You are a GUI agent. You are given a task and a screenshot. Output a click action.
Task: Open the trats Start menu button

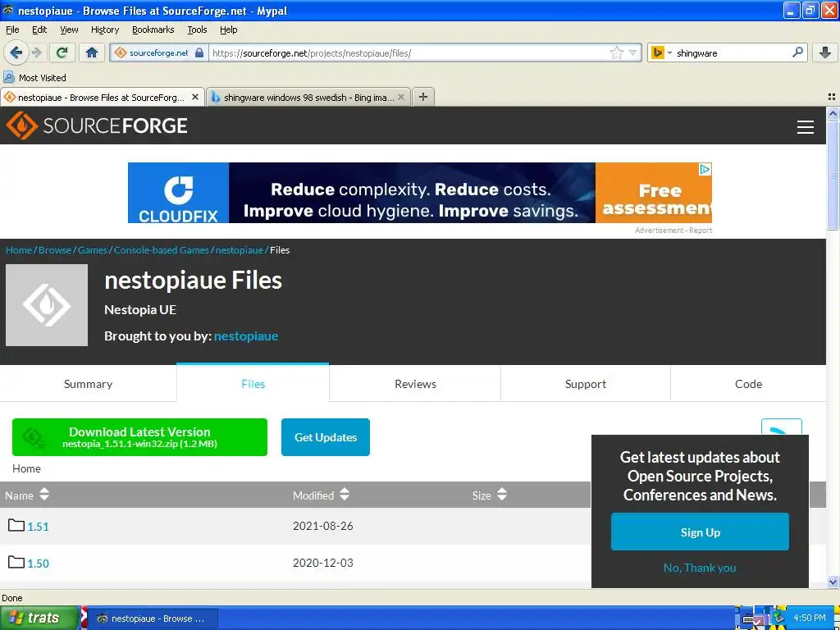[x=39, y=619]
